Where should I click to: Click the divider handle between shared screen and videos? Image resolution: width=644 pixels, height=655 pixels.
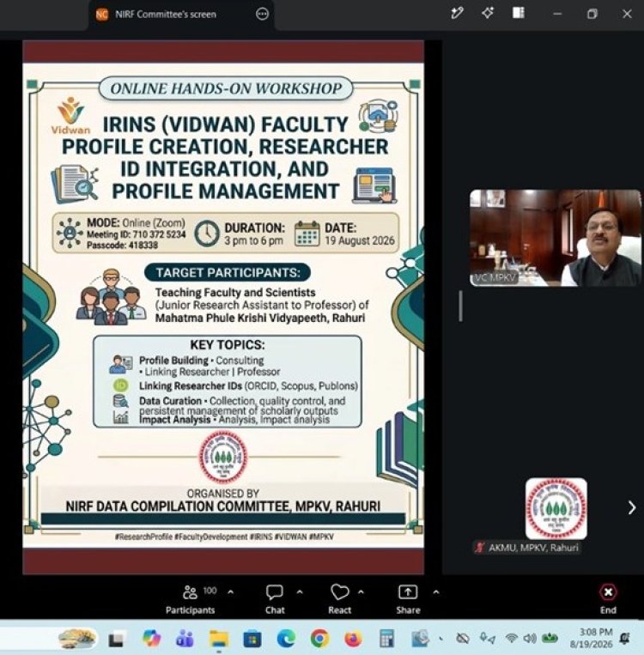click(460, 306)
